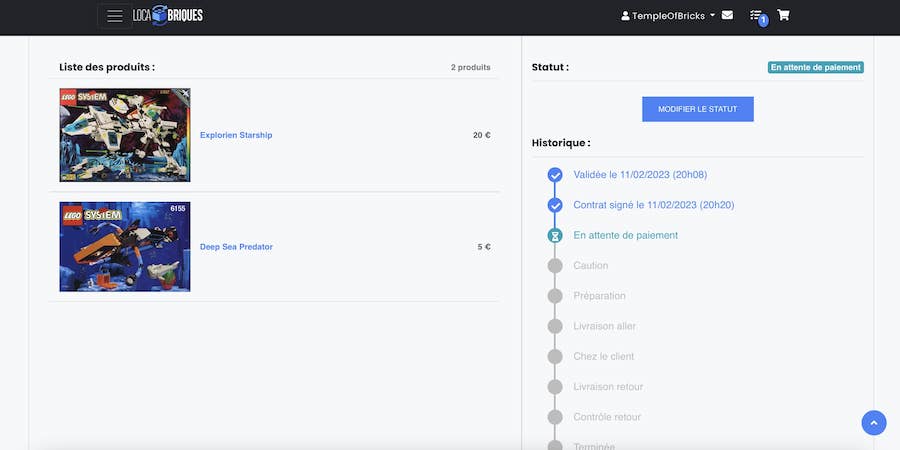Open the messages envelope icon
Screen dimensions: 900x450
click(727, 16)
